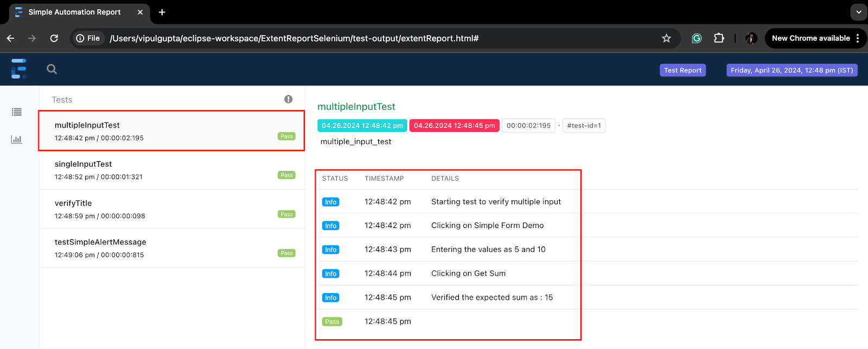Click 'Clicking on Simple Form Demo' detail

coord(487,226)
